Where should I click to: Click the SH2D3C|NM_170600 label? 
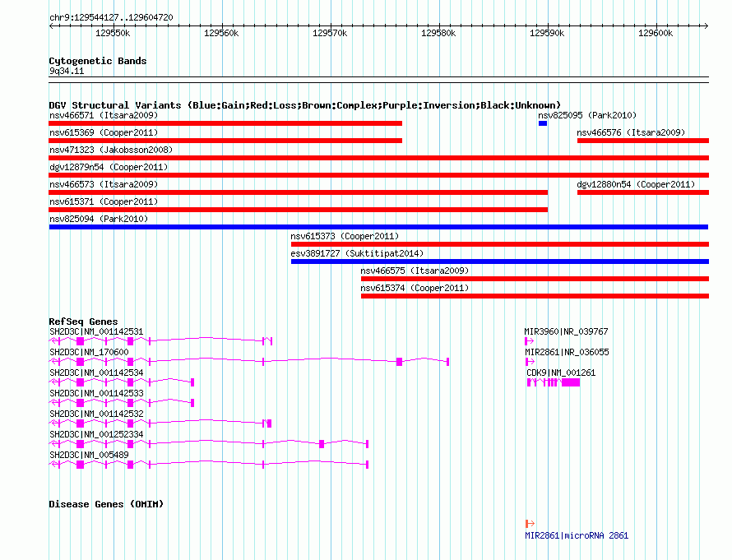[89, 352]
